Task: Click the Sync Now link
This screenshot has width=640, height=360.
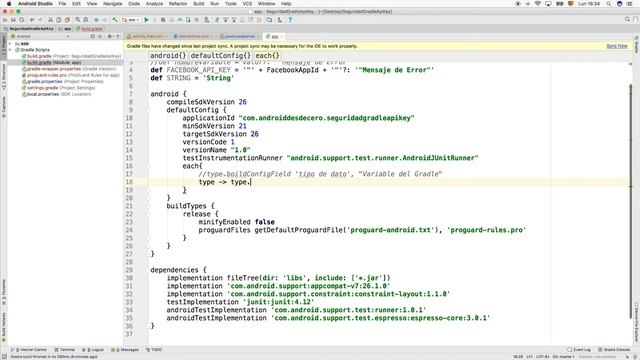Action: (x=616, y=46)
